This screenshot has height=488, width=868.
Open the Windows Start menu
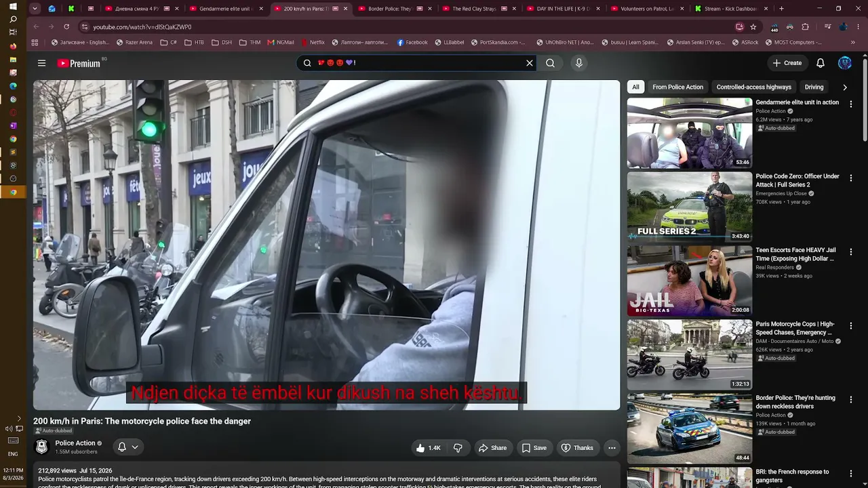click(x=13, y=6)
